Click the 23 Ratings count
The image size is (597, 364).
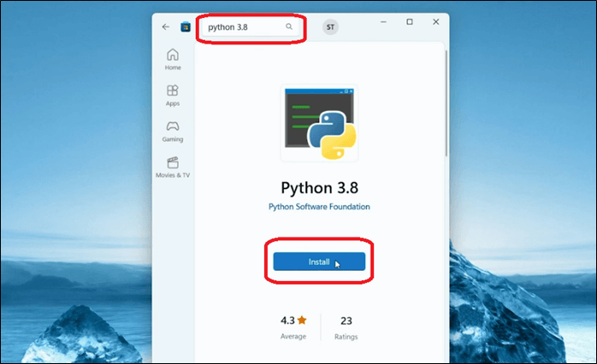[346, 327]
